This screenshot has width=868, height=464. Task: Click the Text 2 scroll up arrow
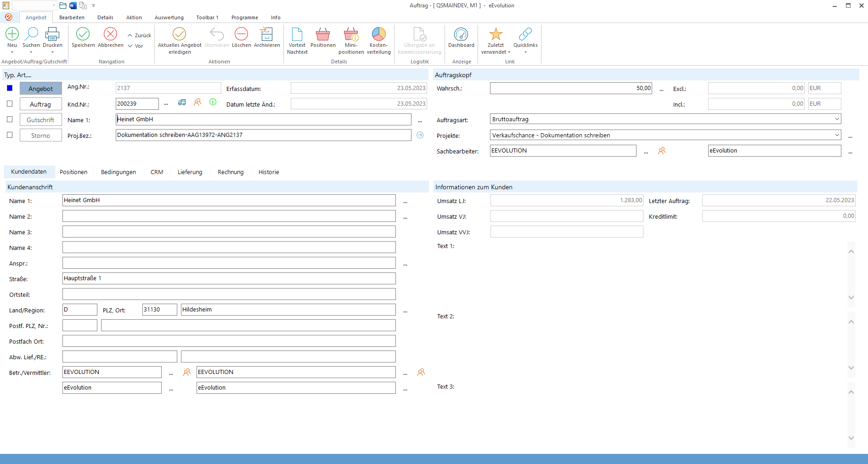851,322
